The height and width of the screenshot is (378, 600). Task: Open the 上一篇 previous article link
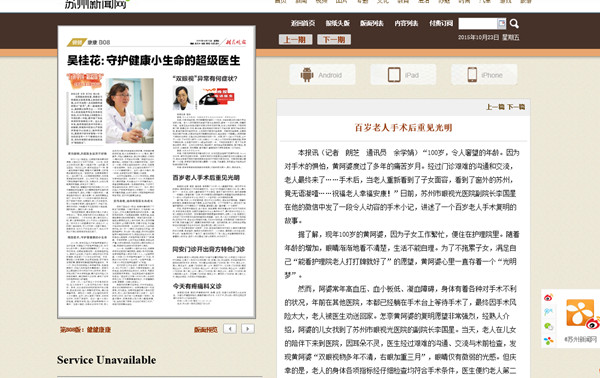pos(495,107)
